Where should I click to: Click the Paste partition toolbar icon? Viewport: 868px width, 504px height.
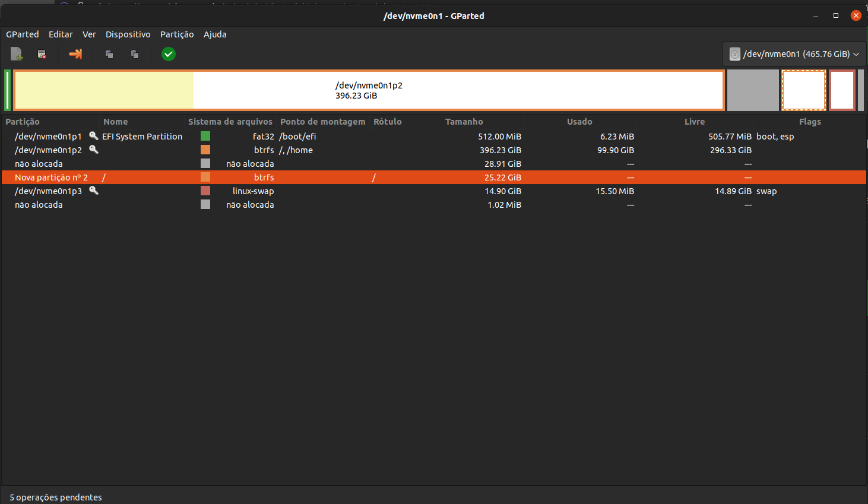[135, 54]
